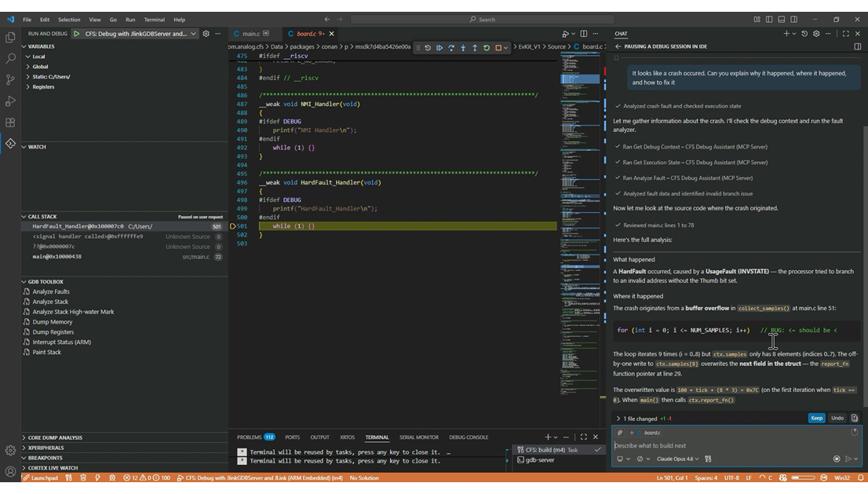Click debug toolbar Step Into button
Screen dimensions: 868x494
click(463, 48)
